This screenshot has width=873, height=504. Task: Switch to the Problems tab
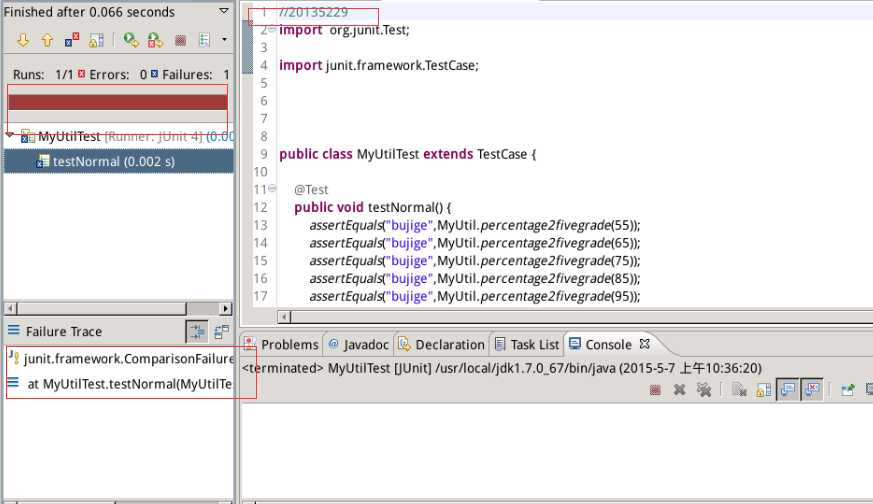pyautogui.click(x=282, y=345)
